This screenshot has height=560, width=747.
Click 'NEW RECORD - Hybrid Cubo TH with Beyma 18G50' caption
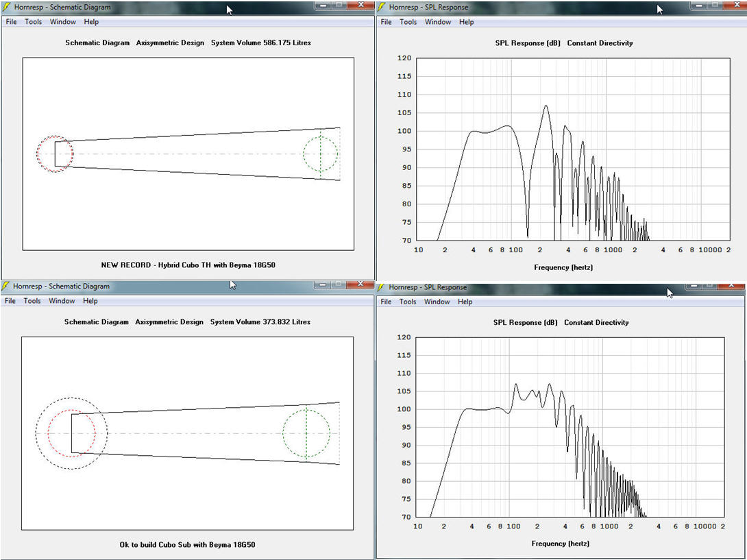coord(188,265)
